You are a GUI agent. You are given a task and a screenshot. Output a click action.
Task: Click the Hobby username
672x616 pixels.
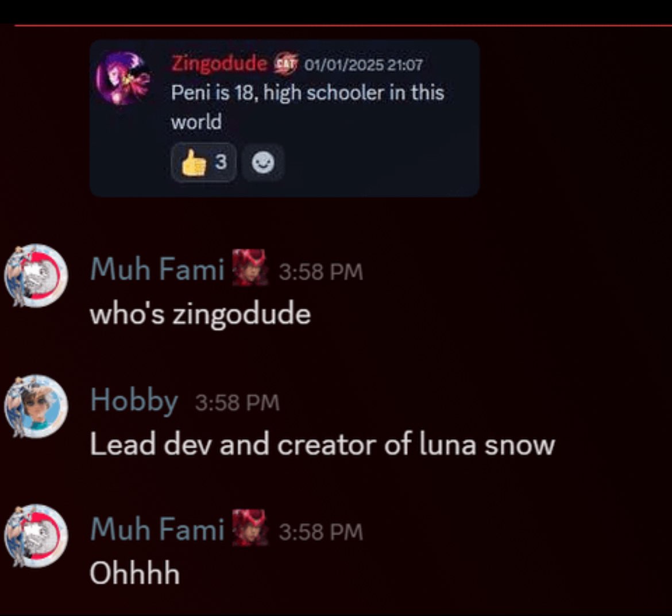pyautogui.click(x=134, y=401)
